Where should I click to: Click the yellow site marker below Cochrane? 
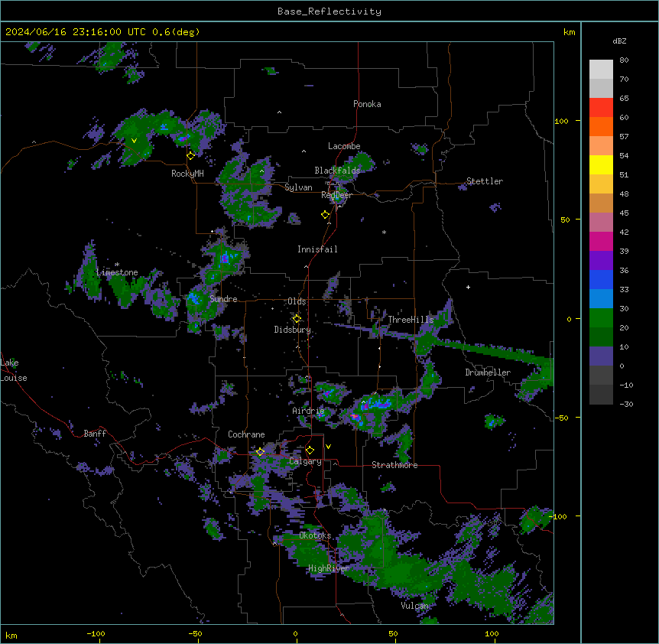(x=260, y=451)
